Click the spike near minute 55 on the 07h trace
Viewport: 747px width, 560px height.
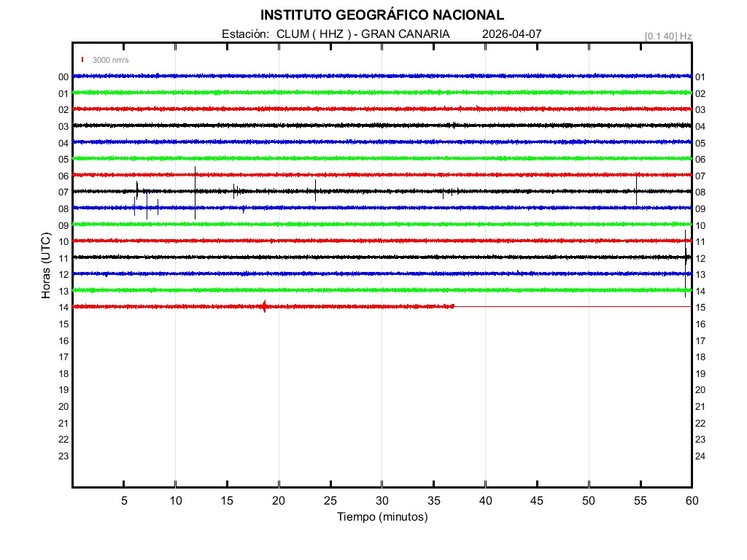(636, 190)
